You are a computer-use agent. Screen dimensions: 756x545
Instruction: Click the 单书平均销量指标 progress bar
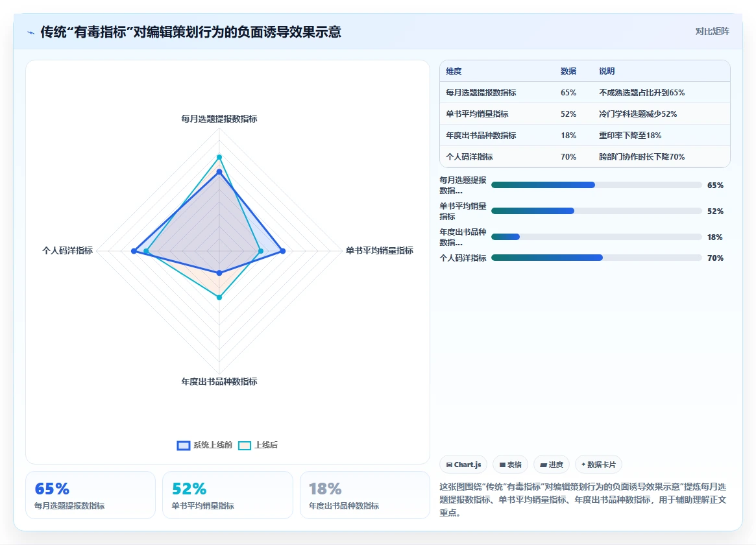click(x=596, y=211)
